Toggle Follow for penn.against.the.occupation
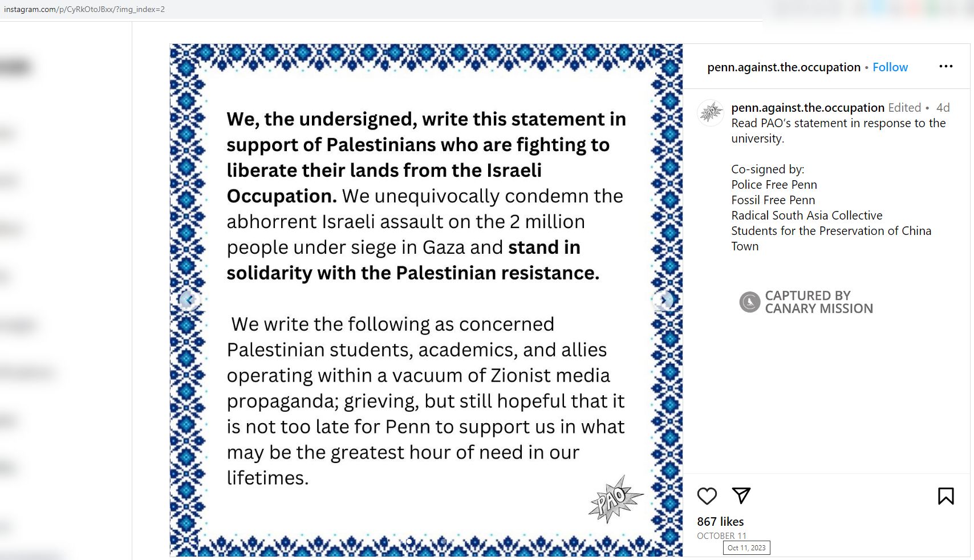 click(x=890, y=67)
